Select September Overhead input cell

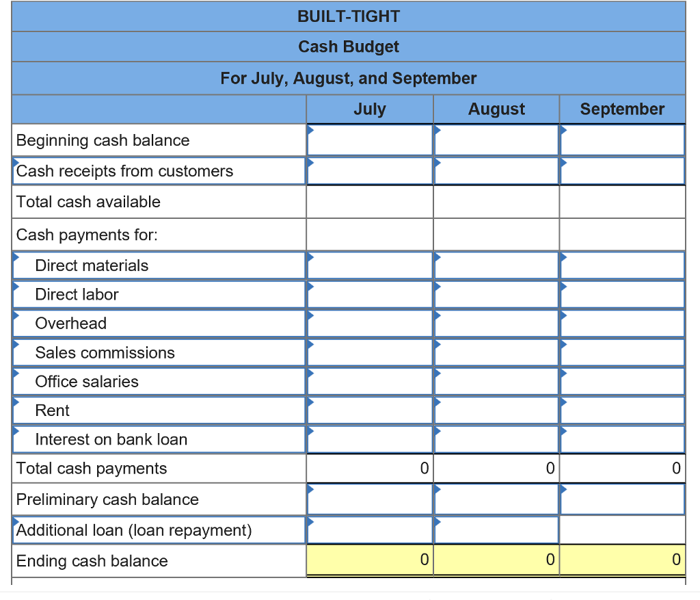tap(622, 324)
